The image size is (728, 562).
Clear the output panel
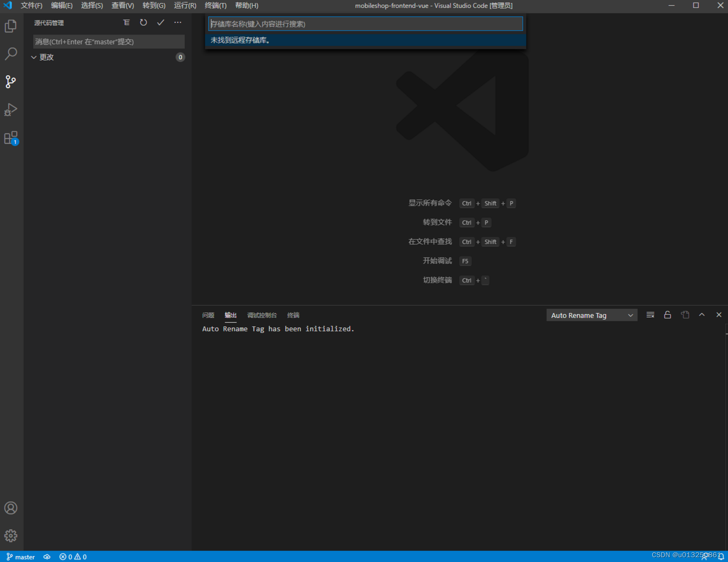click(x=650, y=315)
